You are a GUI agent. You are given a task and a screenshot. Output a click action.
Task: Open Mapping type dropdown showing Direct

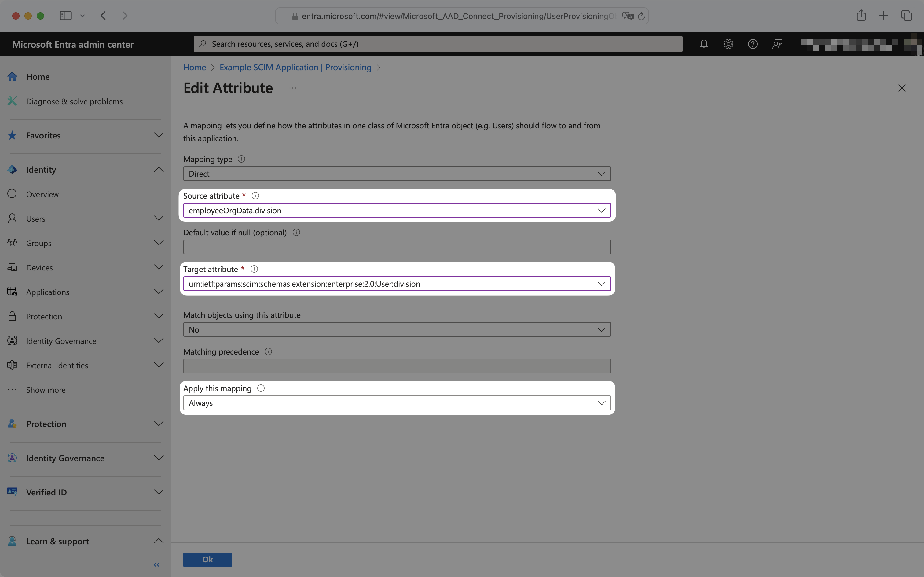click(x=397, y=174)
